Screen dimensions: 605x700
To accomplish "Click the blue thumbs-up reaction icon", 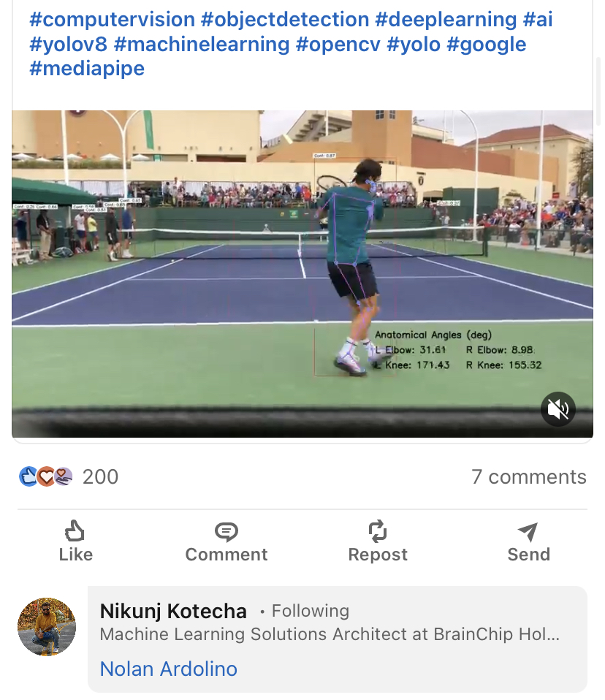I will pyautogui.click(x=28, y=476).
